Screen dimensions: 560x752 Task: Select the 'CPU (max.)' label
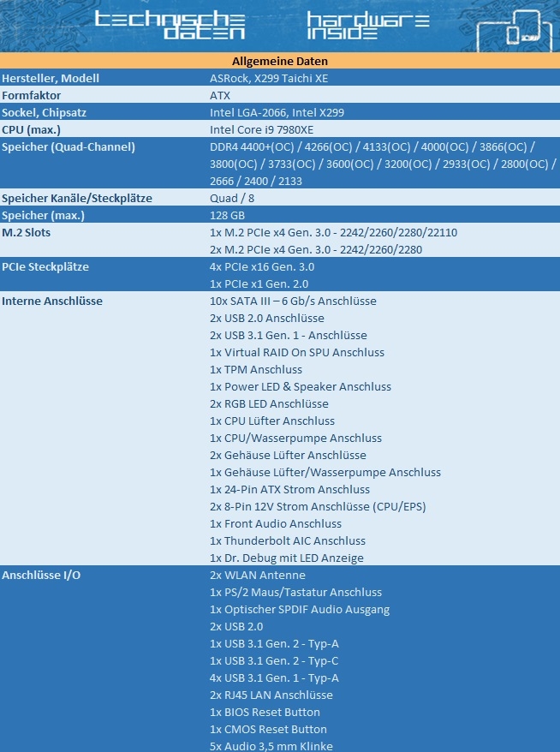coord(31,129)
